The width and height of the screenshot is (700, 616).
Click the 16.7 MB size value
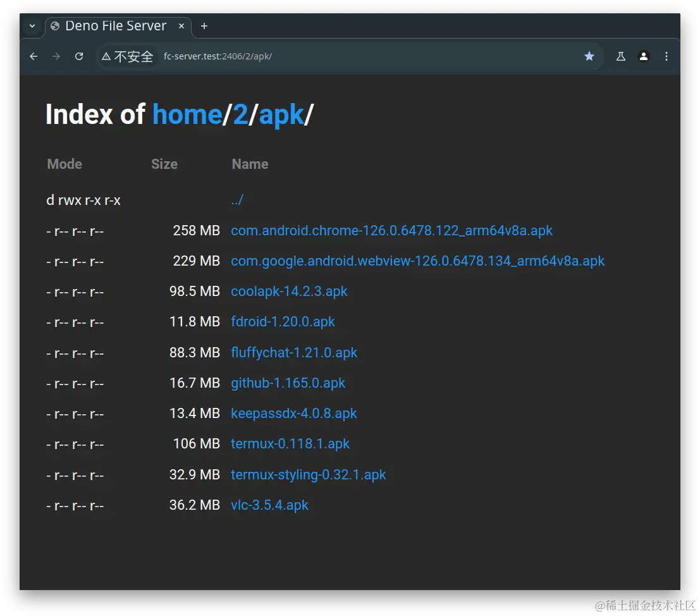(195, 383)
